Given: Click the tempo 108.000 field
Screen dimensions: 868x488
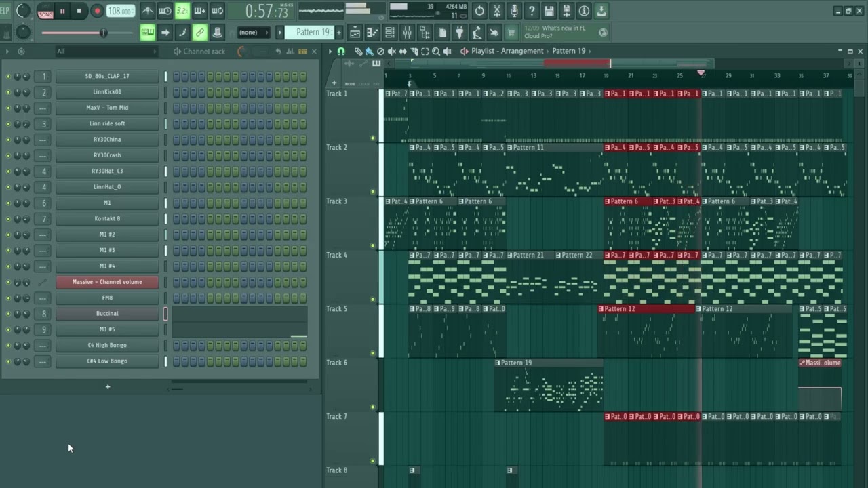Looking at the screenshot, I should (x=120, y=12).
